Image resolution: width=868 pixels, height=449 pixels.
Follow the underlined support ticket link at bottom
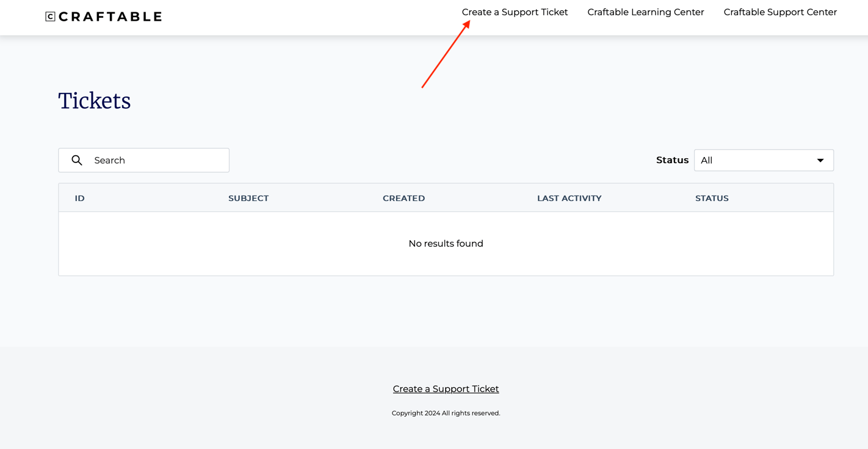pos(446,389)
